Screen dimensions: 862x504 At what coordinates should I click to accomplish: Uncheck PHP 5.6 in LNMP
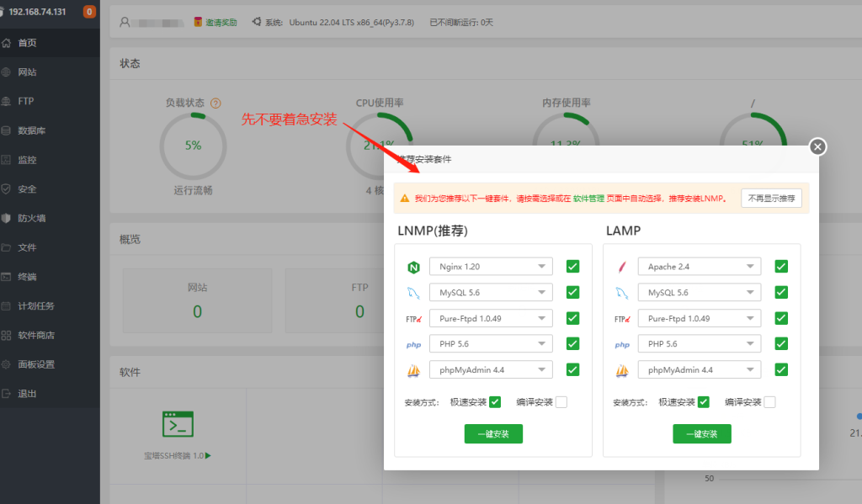pos(572,343)
